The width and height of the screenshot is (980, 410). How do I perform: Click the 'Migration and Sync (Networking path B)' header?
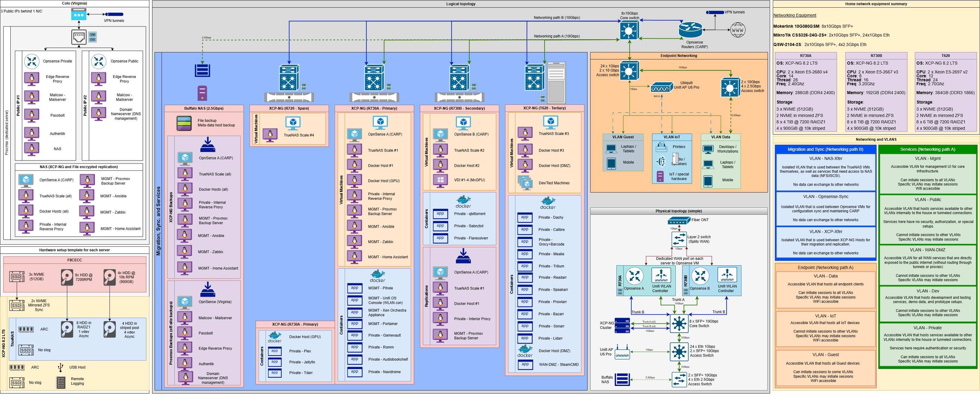coord(825,149)
